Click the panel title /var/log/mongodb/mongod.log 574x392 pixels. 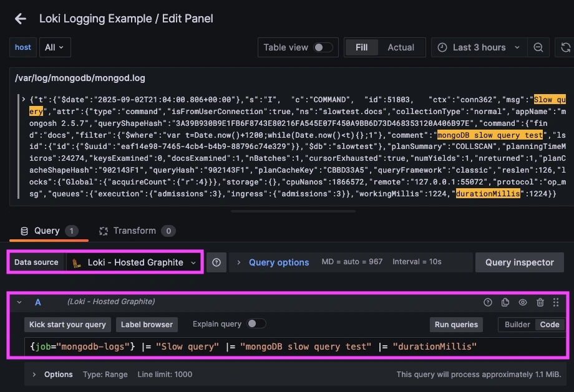[x=80, y=78]
